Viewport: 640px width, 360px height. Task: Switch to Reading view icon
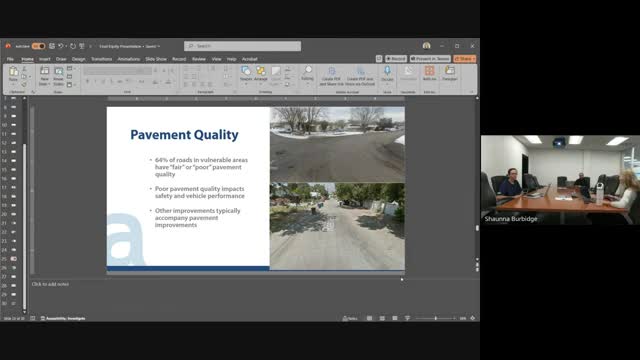395,318
